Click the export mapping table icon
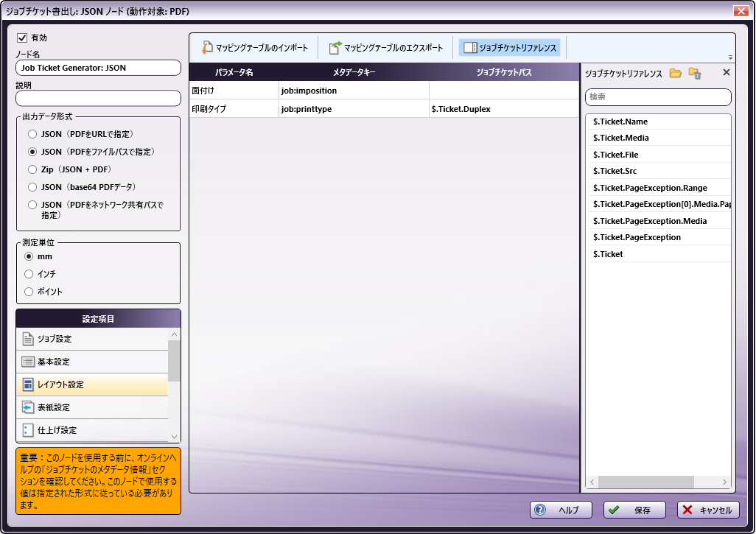The height and width of the screenshot is (534, 756). [x=335, y=47]
